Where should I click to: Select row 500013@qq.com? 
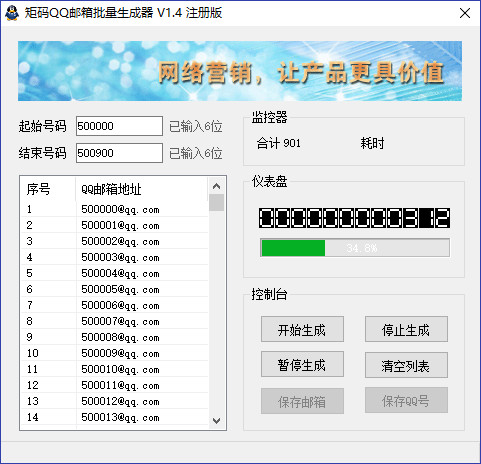tap(115, 417)
